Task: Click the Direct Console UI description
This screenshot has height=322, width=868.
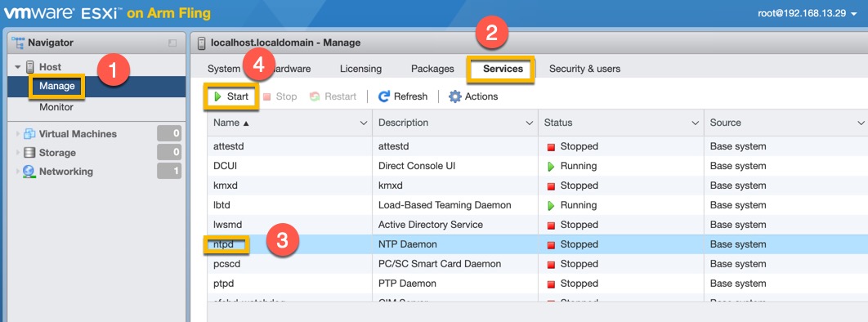Action: (x=417, y=166)
